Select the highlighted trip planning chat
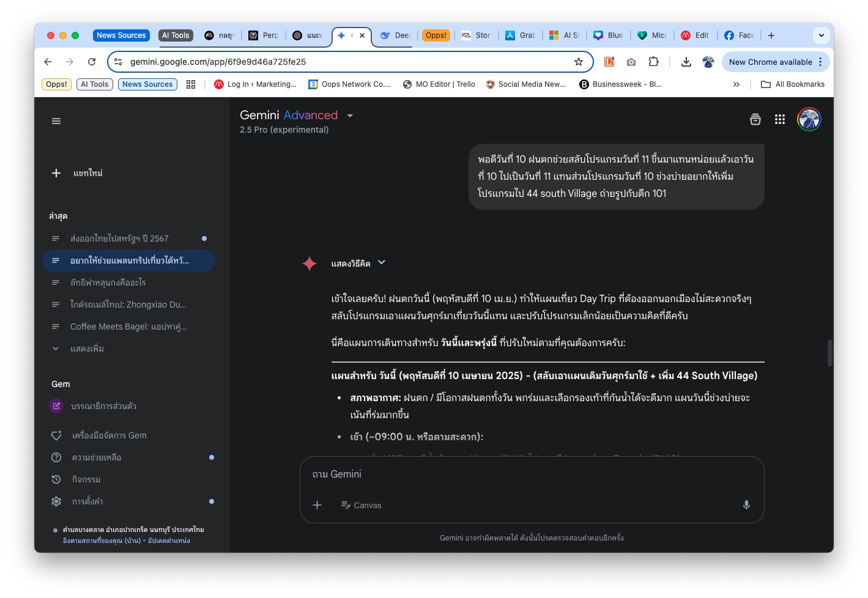The width and height of the screenshot is (868, 598). tap(128, 260)
